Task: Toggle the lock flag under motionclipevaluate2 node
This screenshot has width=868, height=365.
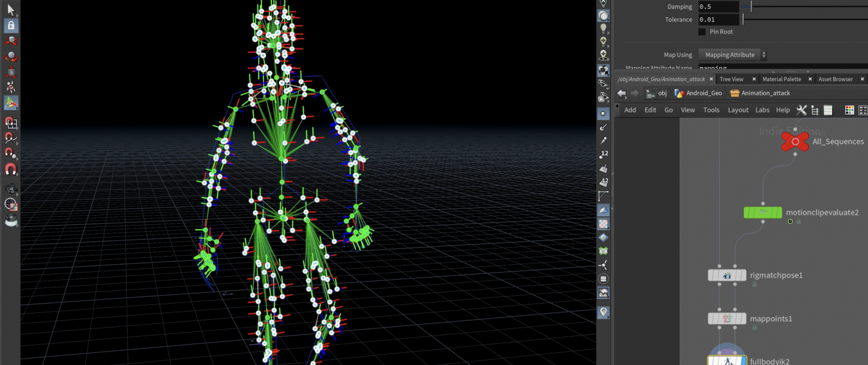Action: (799, 221)
